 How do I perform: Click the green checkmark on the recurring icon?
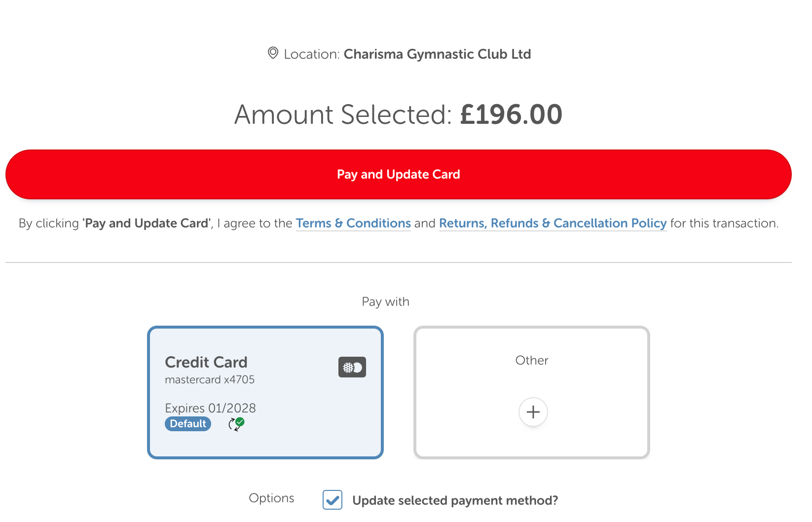(x=239, y=421)
